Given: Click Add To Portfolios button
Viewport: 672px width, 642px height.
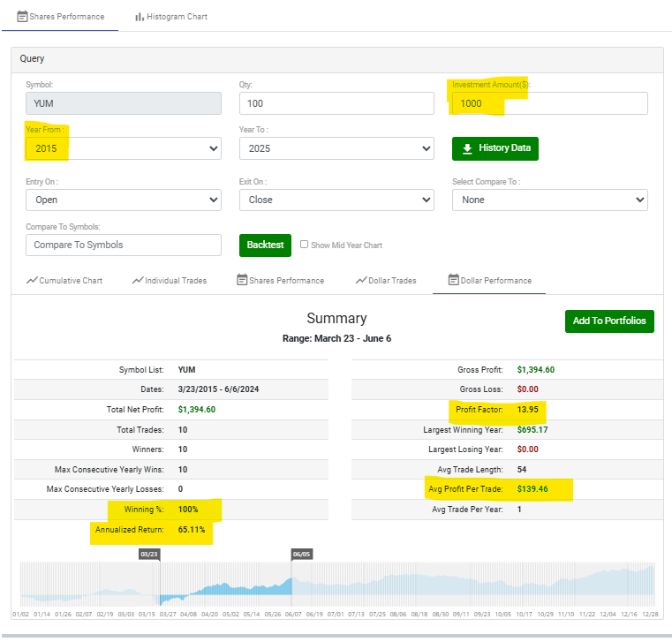Looking at the screenshot, I should (x=609, y=321).
